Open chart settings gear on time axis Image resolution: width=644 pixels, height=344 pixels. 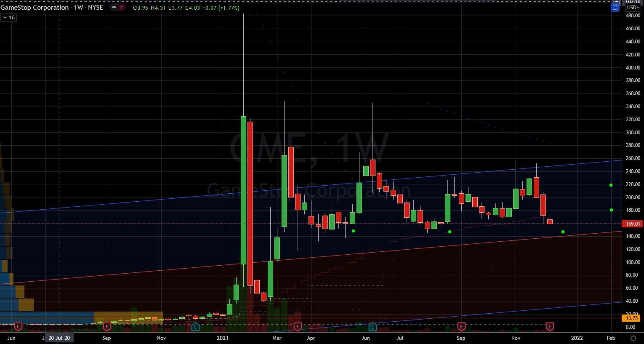click(633, 338)
